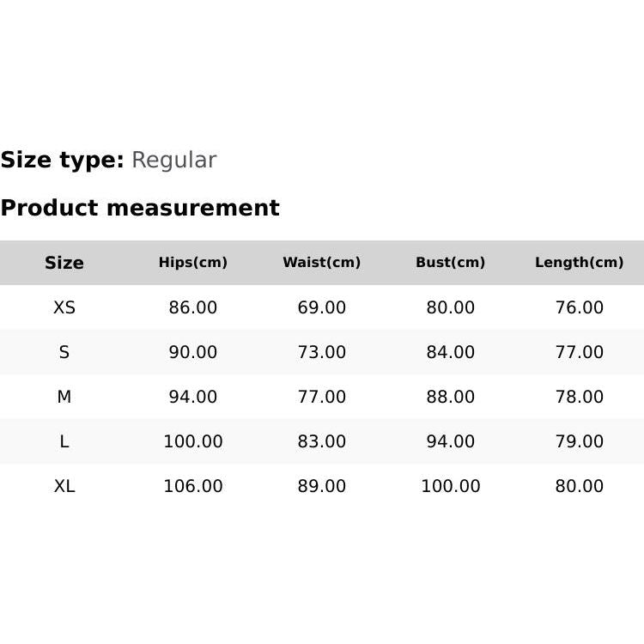The height and width of the screenshot is (644, 644).
Task: Click the Hips(cm) column header
Action: [193, 263]
